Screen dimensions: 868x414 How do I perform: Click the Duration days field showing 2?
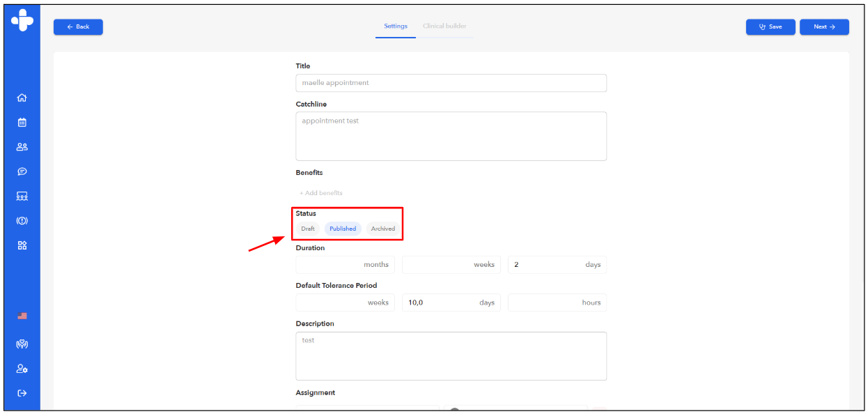[x=557, y=265]
